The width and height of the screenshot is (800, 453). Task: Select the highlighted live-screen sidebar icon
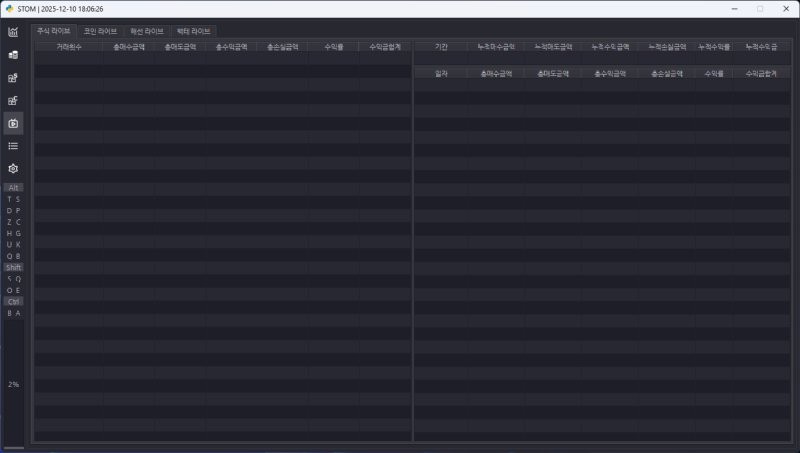[x=13, y=123]
